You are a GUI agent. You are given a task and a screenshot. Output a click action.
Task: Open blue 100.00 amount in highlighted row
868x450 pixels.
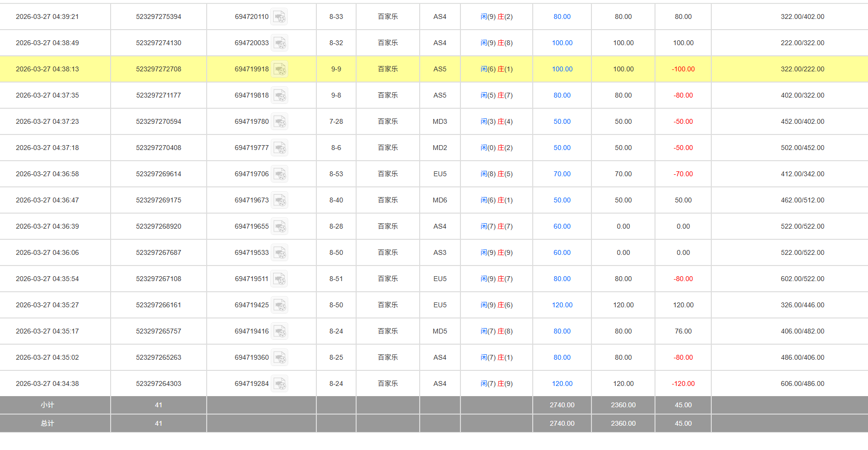point(562,69)
